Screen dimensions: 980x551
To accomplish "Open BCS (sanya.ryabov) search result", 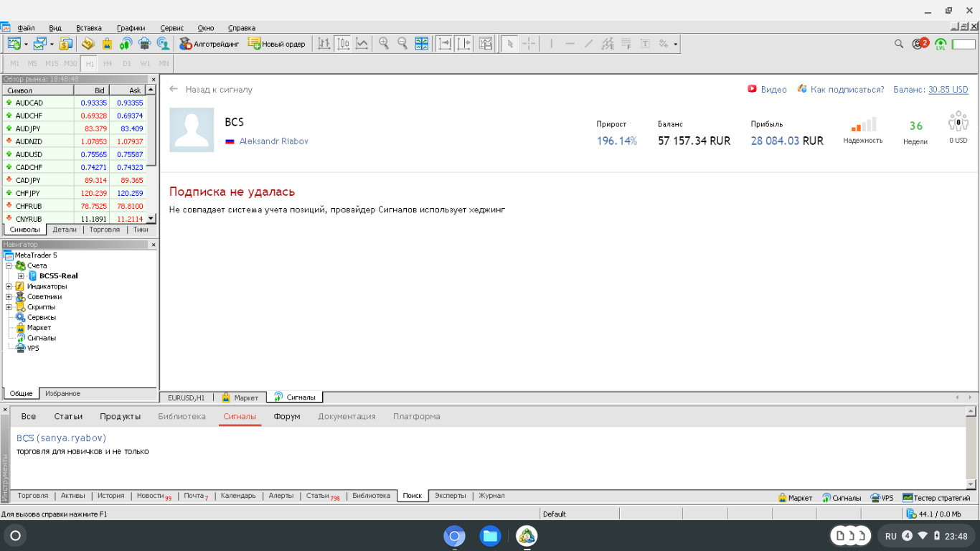I will (62, 438).
